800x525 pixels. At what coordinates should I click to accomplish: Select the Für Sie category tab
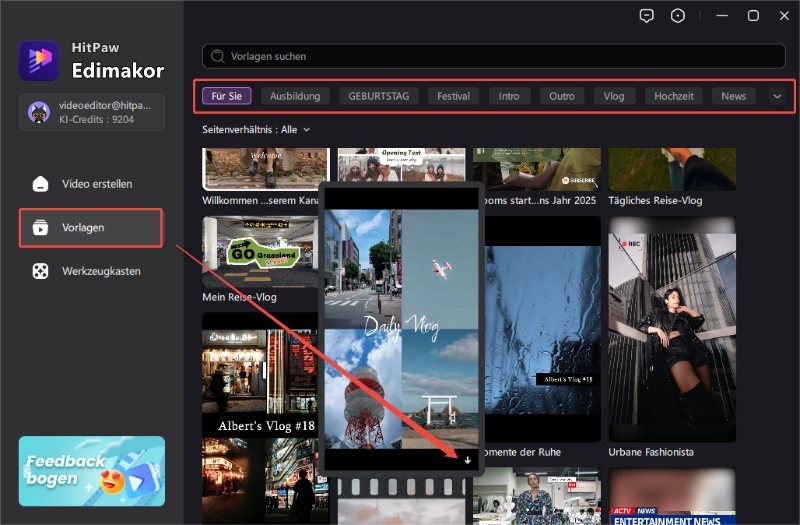[226, 96]
